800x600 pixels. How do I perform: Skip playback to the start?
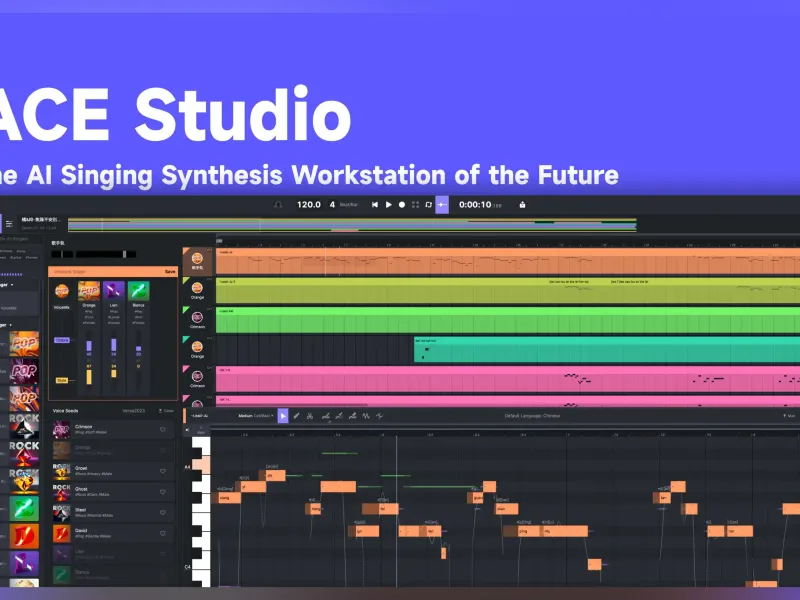point(375,205)
